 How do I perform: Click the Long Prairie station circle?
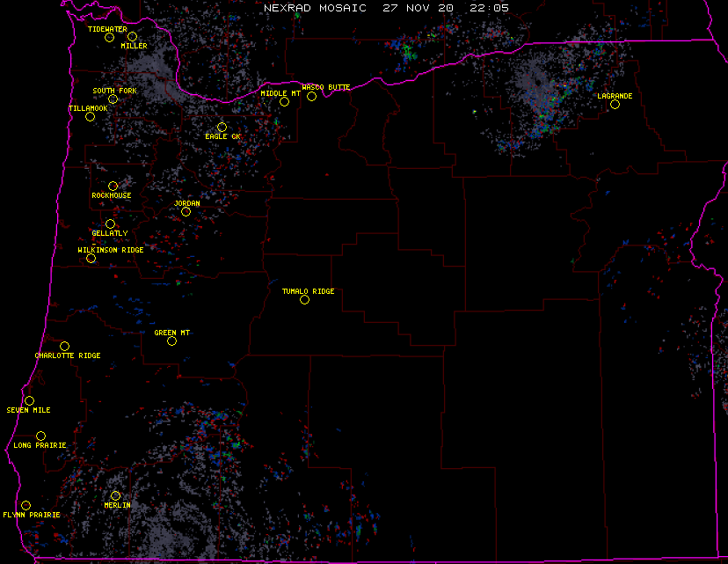[x=41, y=436]
